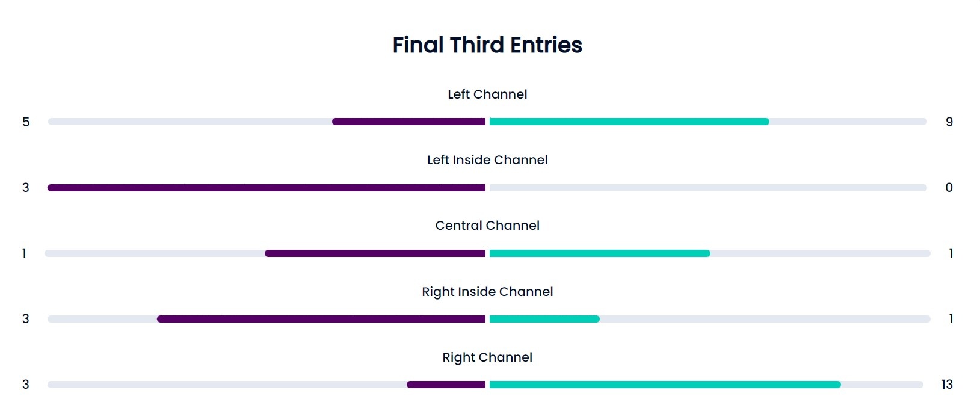Click the value 5 for Left Channel

[26, 122]
